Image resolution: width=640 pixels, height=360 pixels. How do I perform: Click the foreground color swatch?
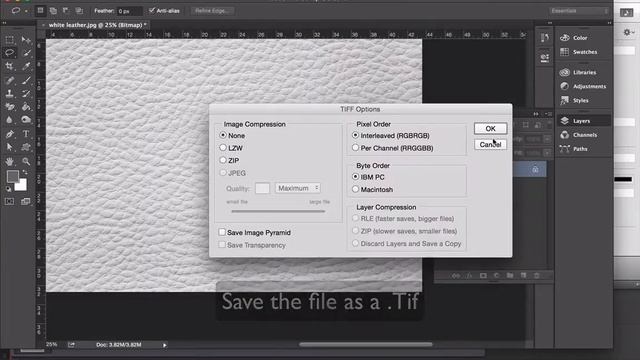(x=13, y=176)
